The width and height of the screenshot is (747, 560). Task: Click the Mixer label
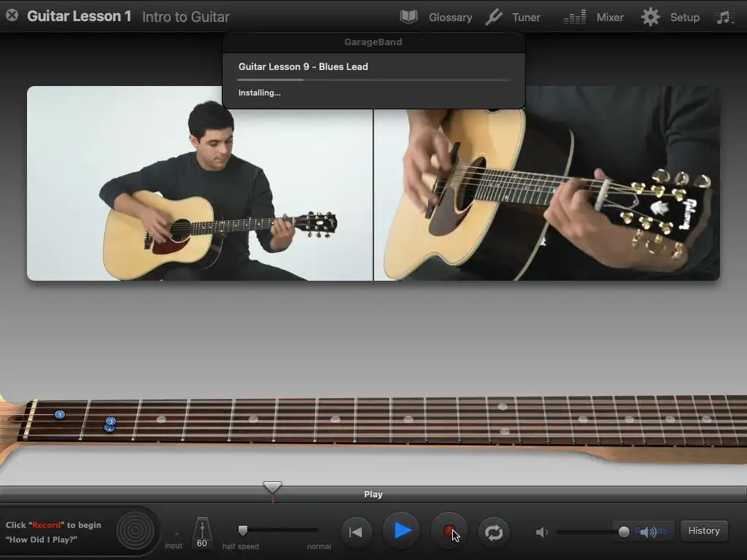(610, 17)
